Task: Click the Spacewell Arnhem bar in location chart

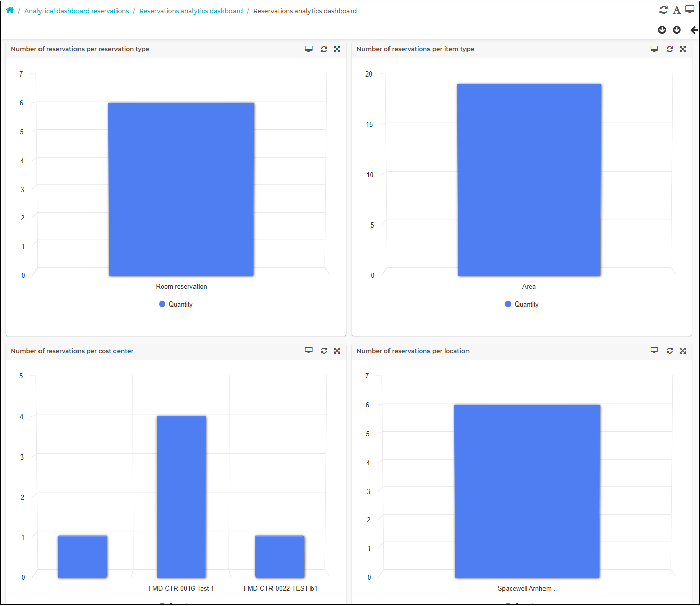Action: pos(527,491)
